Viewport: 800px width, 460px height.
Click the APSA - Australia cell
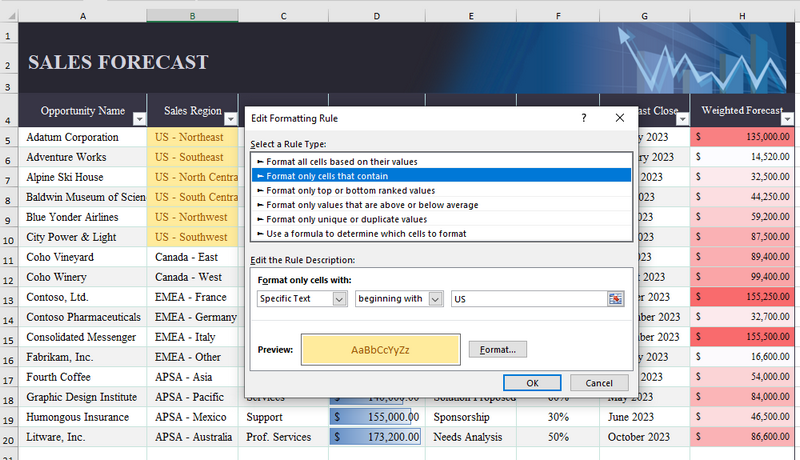coord(192,437)
